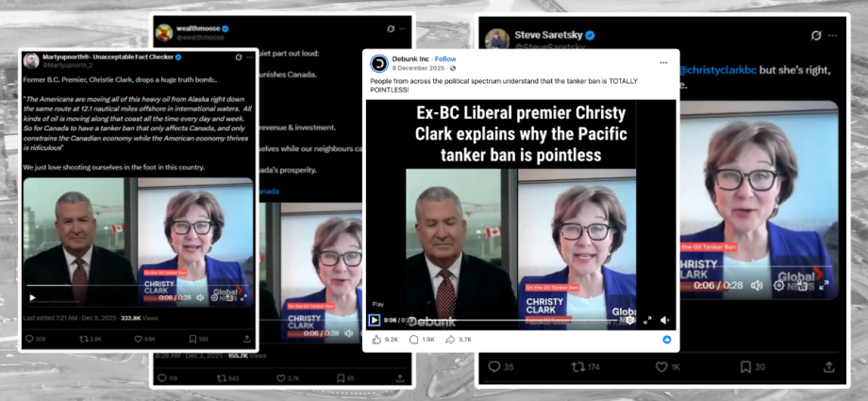Play the video in Martyupnorth's post
Screen dimensions: 868x401
(32, 297)
